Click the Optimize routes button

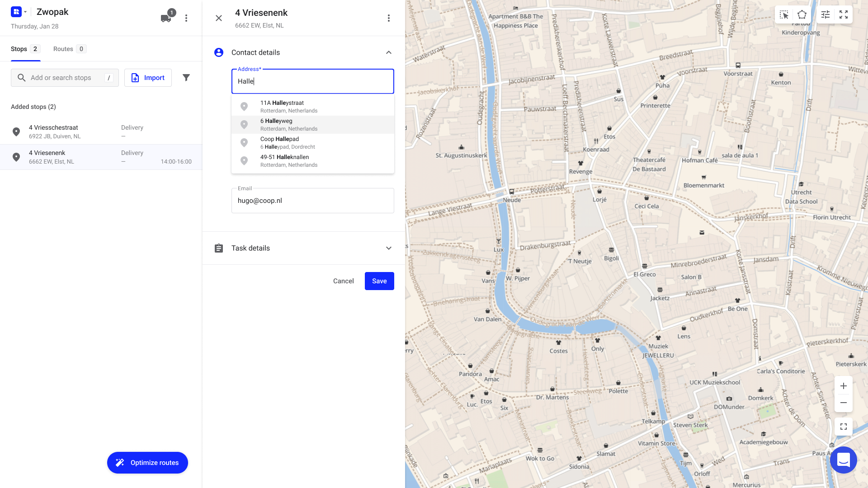point(147,463)
